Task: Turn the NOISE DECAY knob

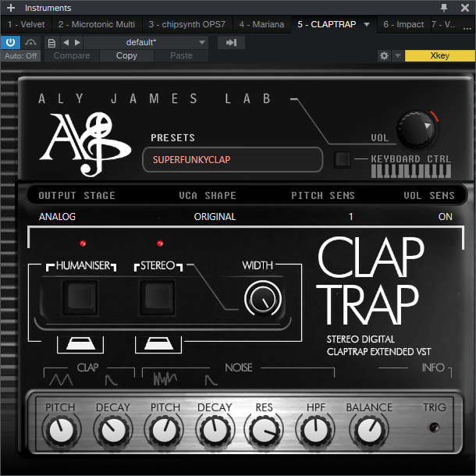Action: coord(215,431)
